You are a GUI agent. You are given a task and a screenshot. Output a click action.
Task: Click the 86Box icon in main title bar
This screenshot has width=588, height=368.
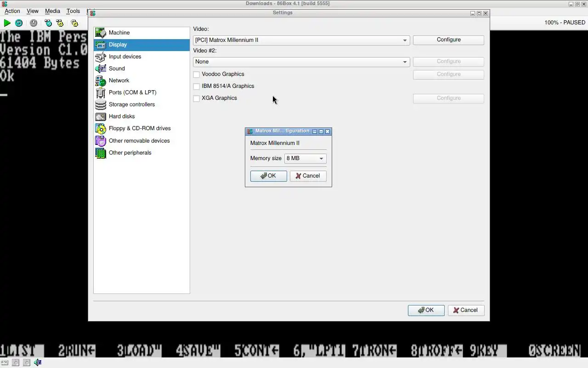[x=4, y=4]
